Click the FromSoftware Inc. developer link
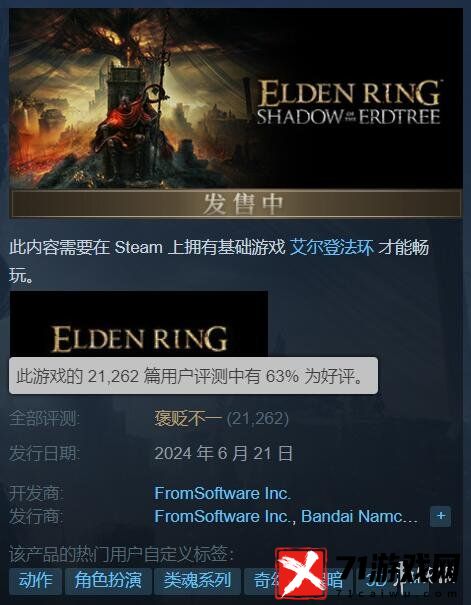The width and height of the screenshot is (471, 605). [223, 493]
